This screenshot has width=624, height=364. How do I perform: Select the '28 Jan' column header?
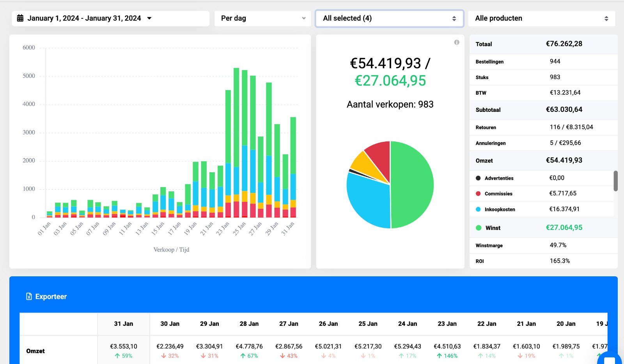pyautogui.click(x=249, y=324)
